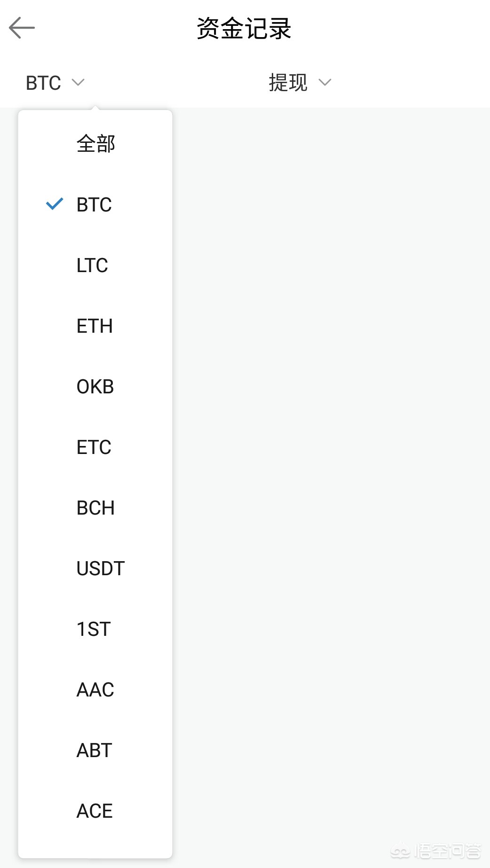Select ETC currency option
Image resolution: width=490 pixels, height=868 pixels.
94,447
